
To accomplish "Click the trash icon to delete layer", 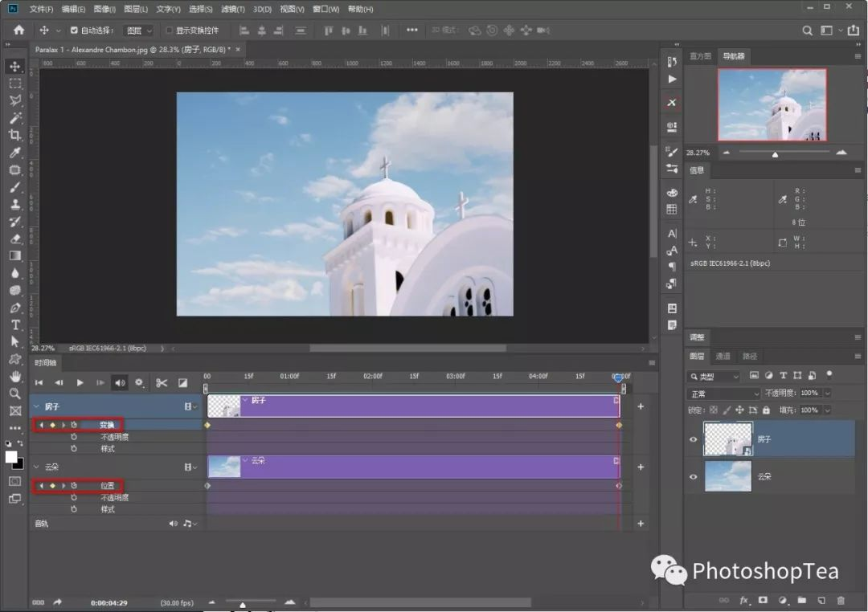I will (841, 600).
